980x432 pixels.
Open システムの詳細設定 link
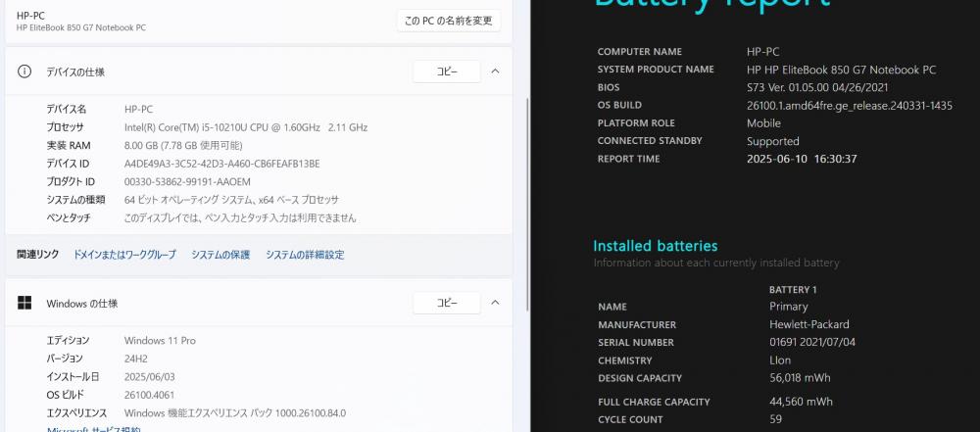tap(305, 255)
